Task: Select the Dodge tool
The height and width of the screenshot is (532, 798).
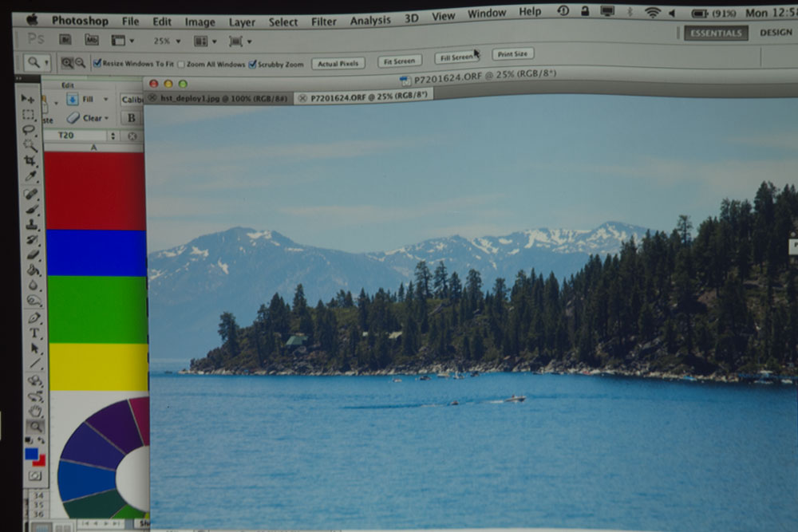Action: pyautogui.click(x=34, y=301)
